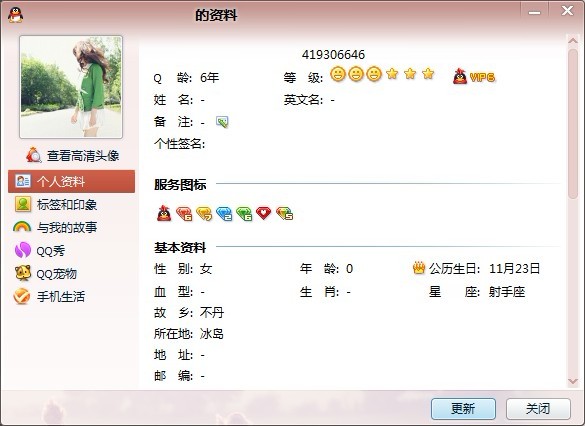Click the 关闭 button
The width and height of the screenshot is (585, 426).
click(538, 409)
